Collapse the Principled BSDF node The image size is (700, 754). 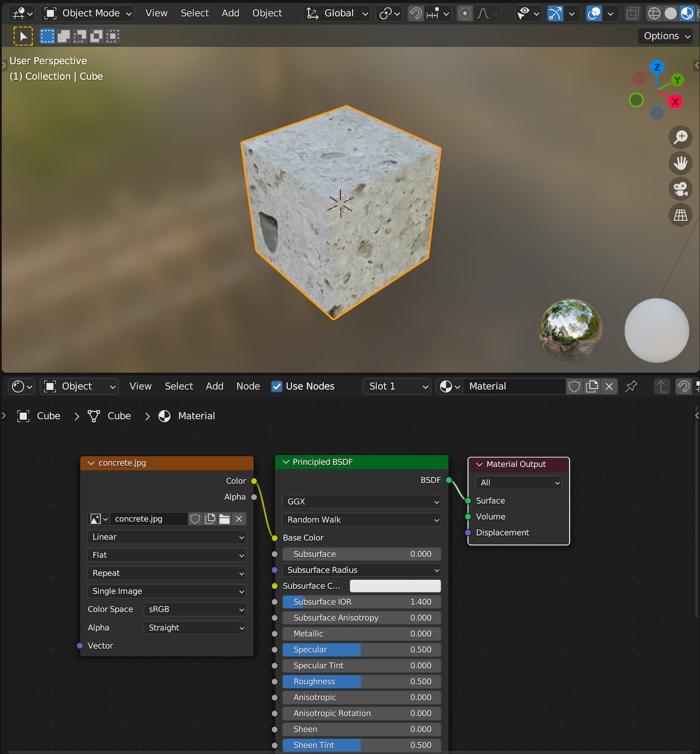coord(285,462)
